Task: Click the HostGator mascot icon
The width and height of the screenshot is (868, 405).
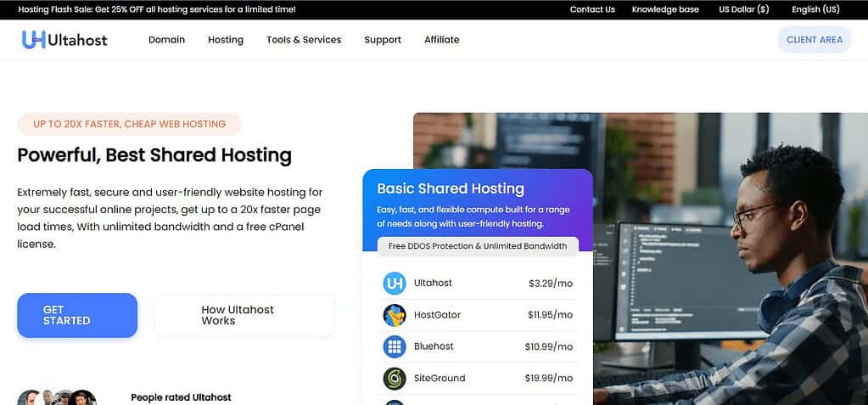Action: [x=395, y=315]
